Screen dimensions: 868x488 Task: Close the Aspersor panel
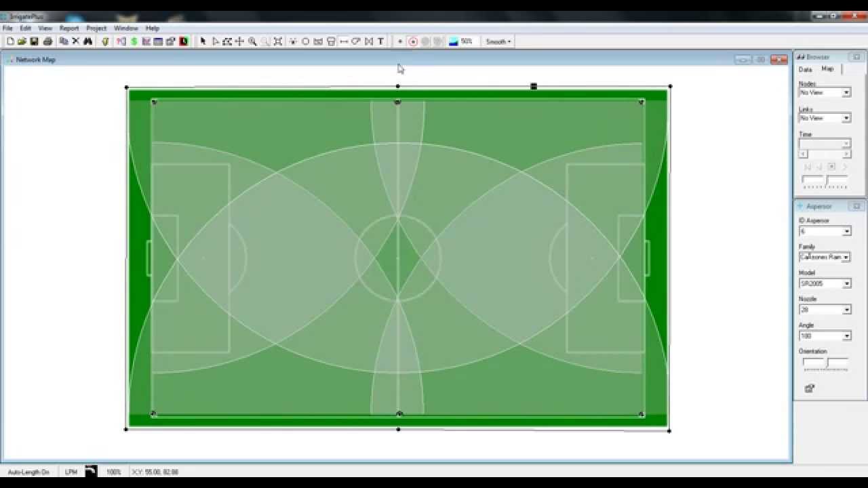[856, 206]
